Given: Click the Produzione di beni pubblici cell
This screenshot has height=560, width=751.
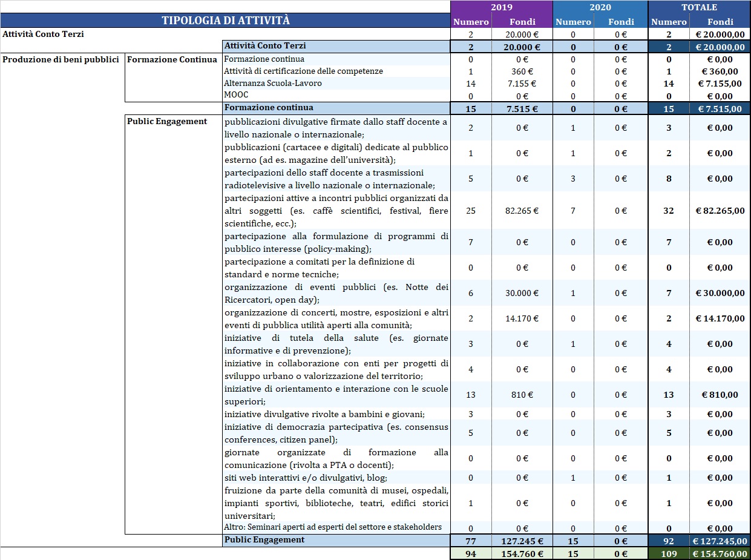Looking at the screenshot, I should pos(61,59).
